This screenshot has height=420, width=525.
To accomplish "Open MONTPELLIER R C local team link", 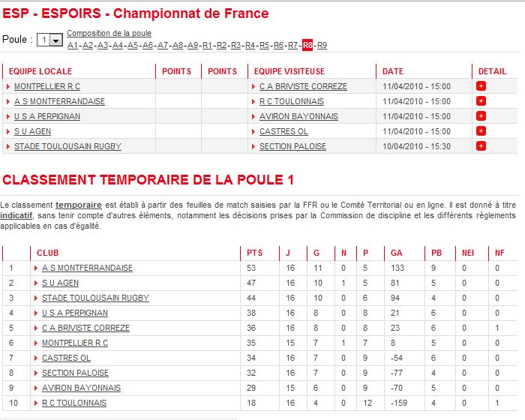I will [47, 86].
